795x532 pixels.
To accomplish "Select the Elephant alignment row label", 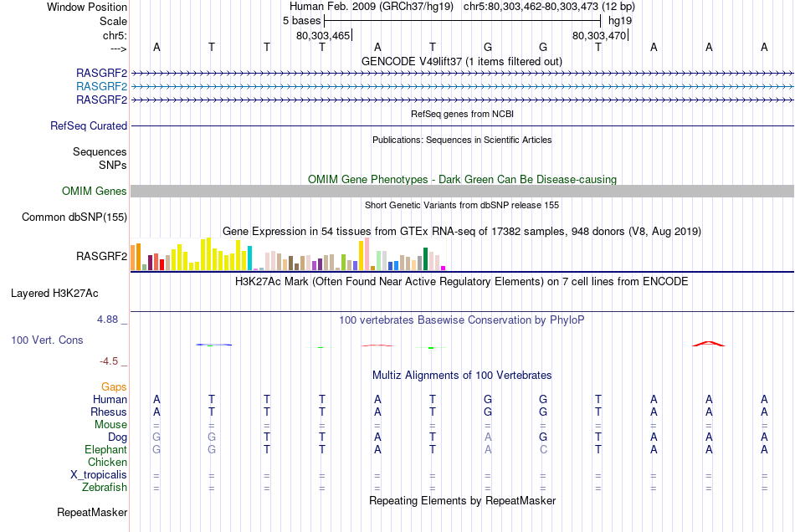I will point(105,449).
